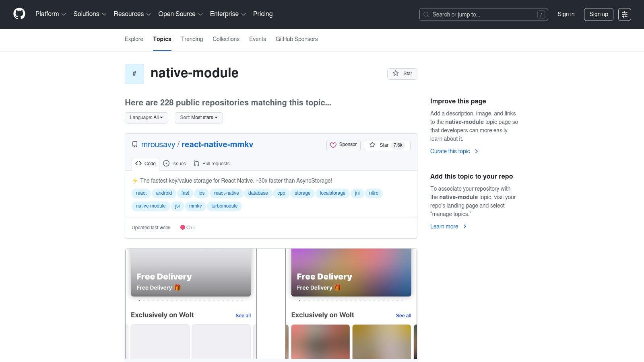Image resolution: width=644 pixels, height=362 pixels.
Task: Expand the Language: All filter dropdown
Action: coord(147,117)
